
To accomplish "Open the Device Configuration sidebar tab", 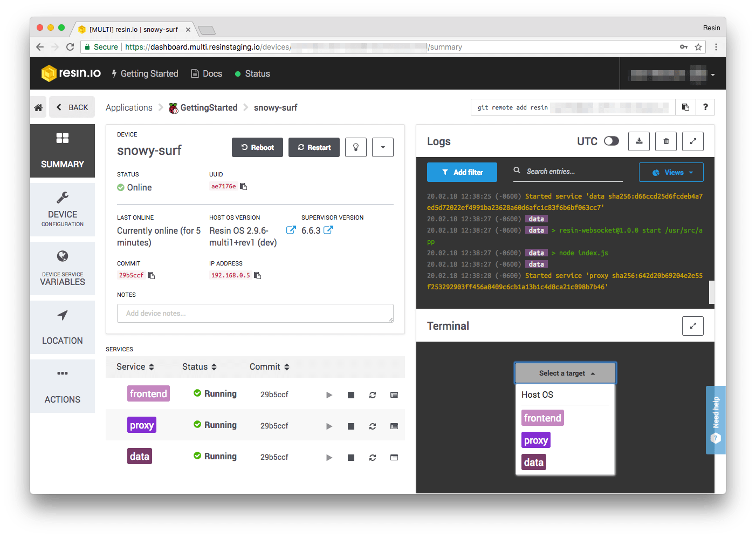I will [63, 209].
